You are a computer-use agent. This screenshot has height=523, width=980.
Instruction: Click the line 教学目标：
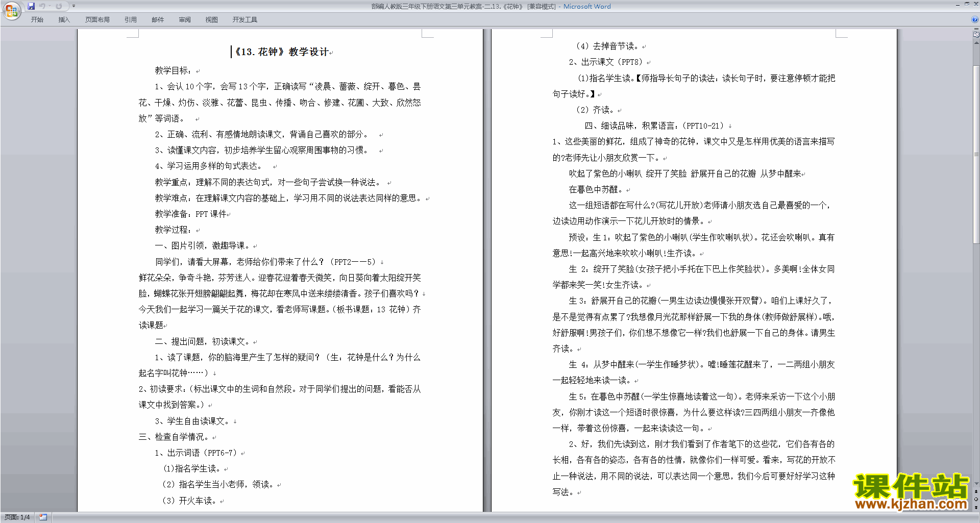point(174,70)
